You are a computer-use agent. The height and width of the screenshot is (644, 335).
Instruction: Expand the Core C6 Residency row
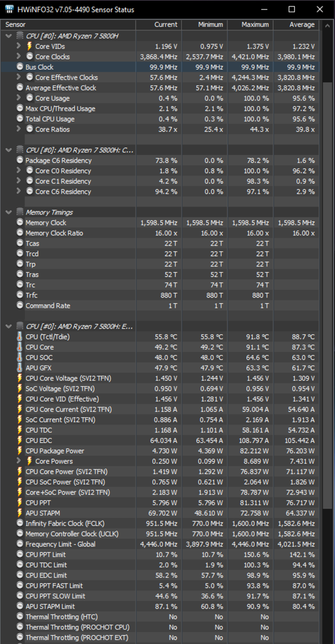tap(18, 191)
